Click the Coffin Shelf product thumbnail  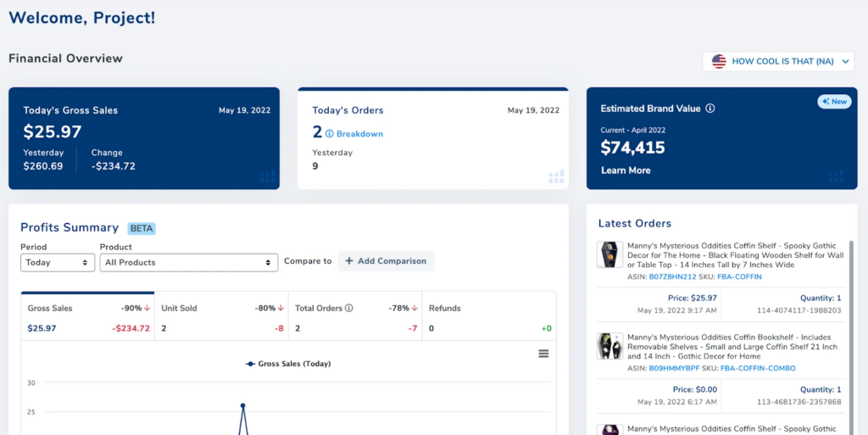point(609,255)
